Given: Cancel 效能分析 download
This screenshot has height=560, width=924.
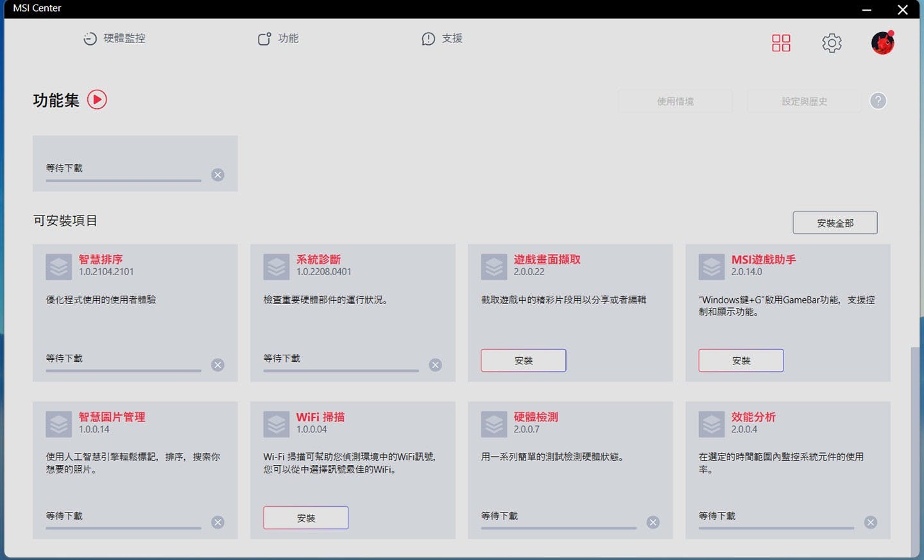Looking at the screenshot, I should [x=871, y=522].
